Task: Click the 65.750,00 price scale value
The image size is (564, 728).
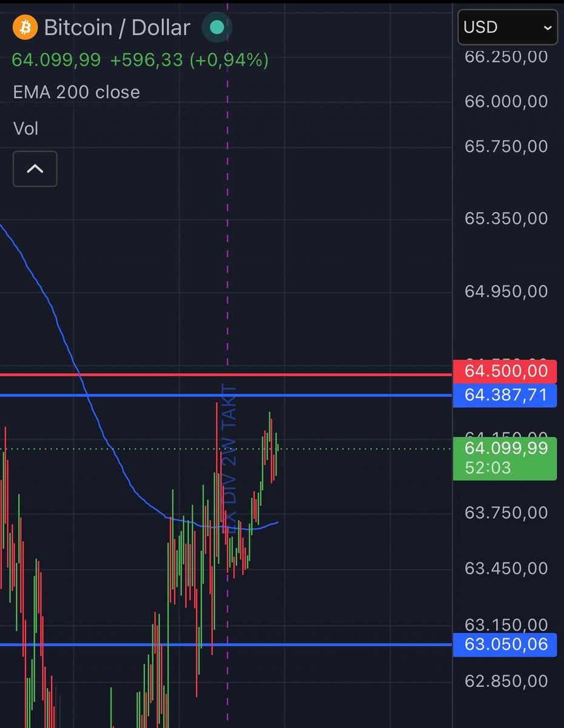Action: point(506,146)
